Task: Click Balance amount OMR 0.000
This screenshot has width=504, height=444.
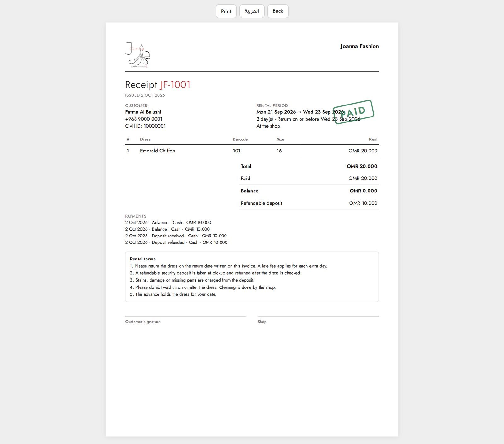Action: 364,191
